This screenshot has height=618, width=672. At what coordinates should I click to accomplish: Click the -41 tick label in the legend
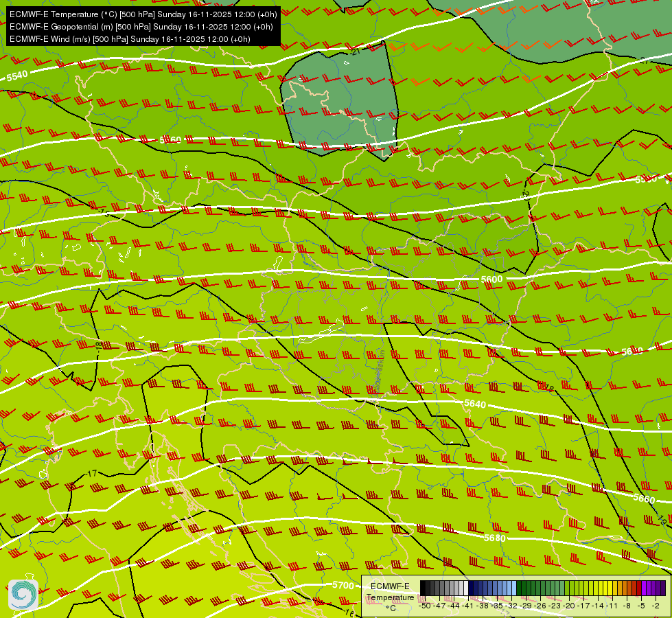coord(467,606)
